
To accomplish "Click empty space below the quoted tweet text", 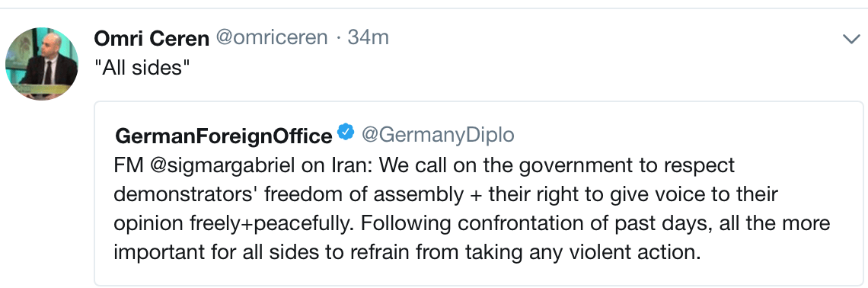I will click(x=479, y=274).
